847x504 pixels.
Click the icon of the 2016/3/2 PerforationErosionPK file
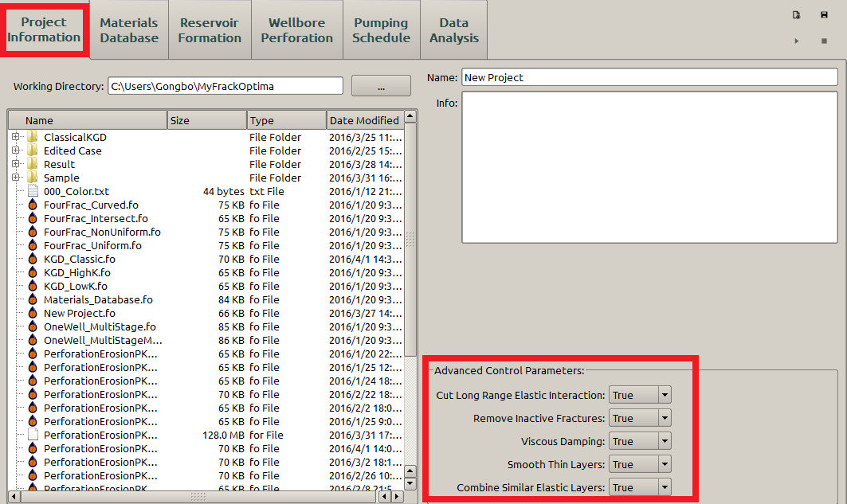[x=33, y=462]
